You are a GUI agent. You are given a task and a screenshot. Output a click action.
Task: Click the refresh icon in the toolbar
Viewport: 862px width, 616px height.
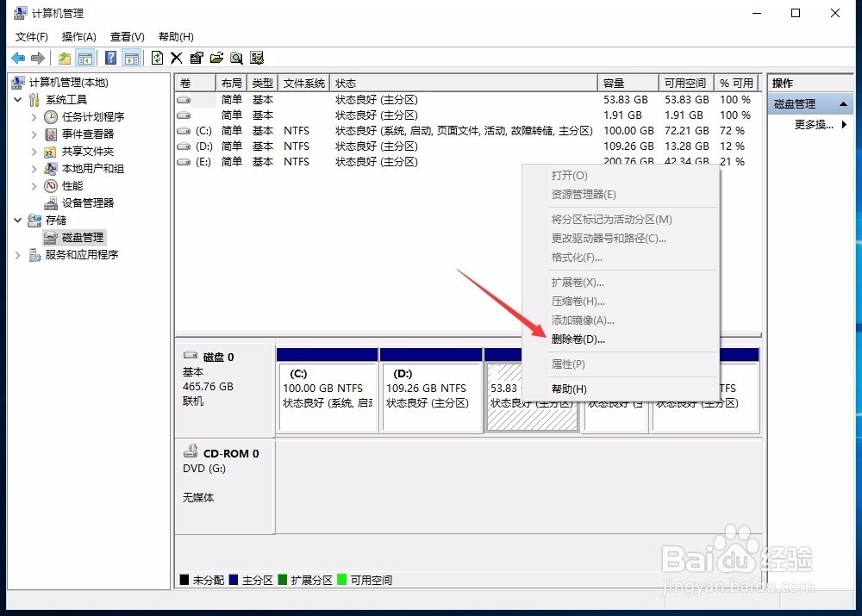pos(157,58)
